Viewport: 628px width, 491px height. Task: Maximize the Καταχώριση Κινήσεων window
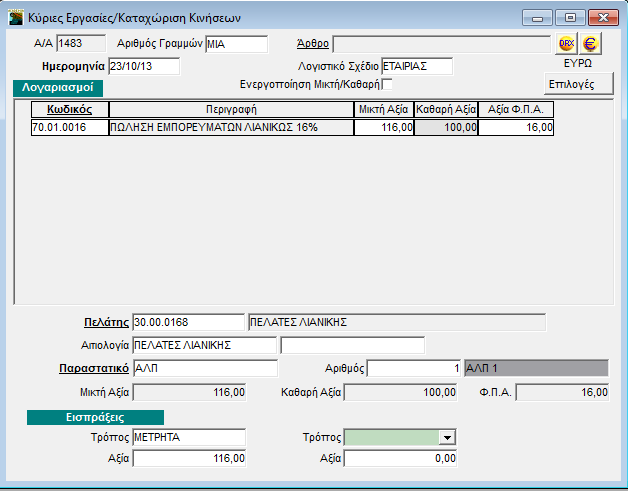pyautogui.click(x=570, y=18)
